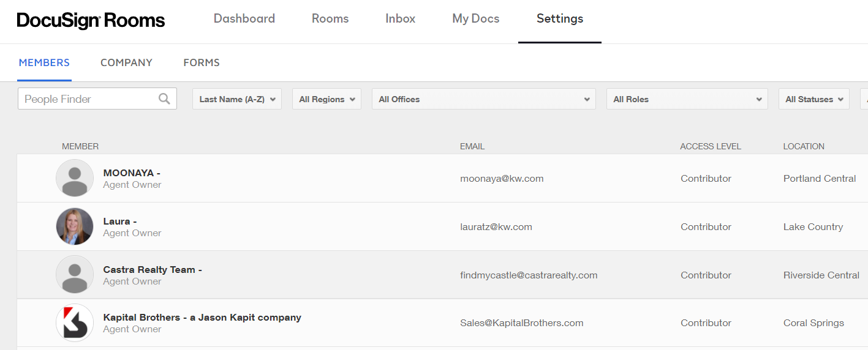The image size is (868, 350).
Task: Expand the All Roles filter
Action: (x=687, y=99)
